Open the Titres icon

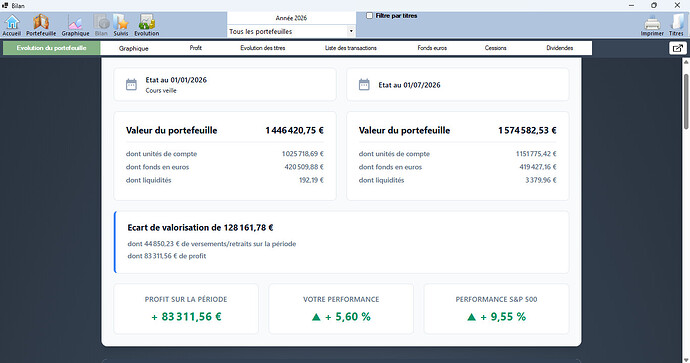click(676, 26)
